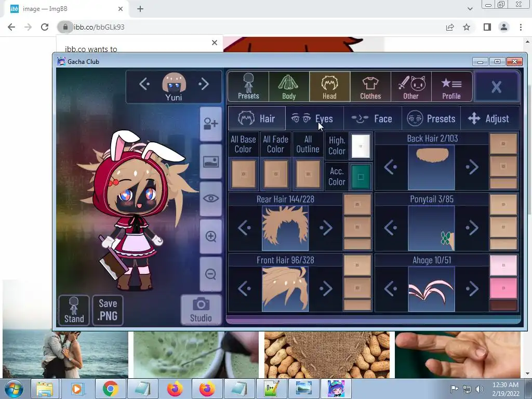The image size is (532, 399).
Task: Open the All Fade Color swatch
Action: tap(275, 174)
